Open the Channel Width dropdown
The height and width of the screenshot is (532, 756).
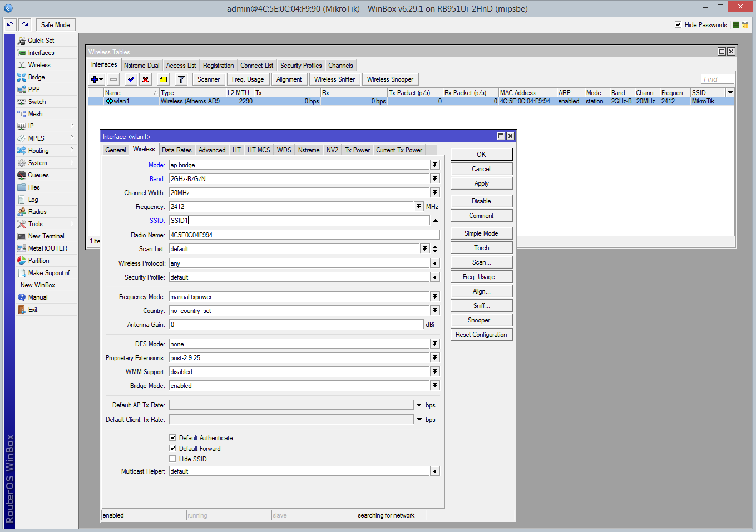[435, 192]
